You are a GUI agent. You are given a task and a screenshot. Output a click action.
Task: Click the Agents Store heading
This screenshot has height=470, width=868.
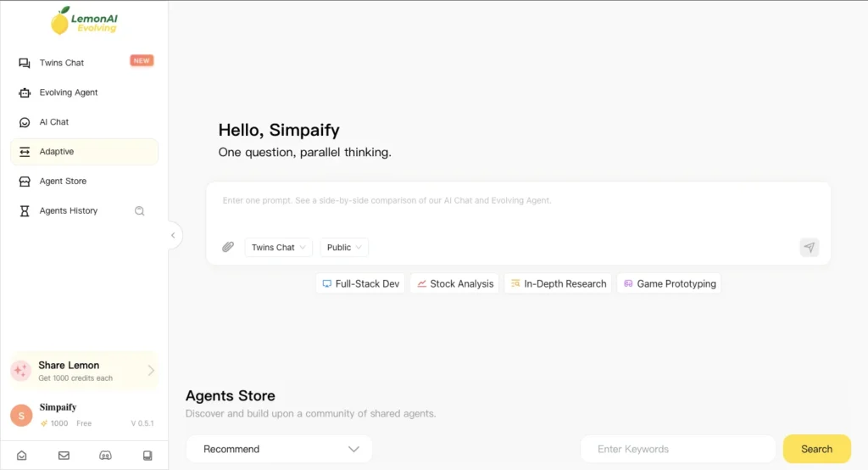(x=231, y=395)
